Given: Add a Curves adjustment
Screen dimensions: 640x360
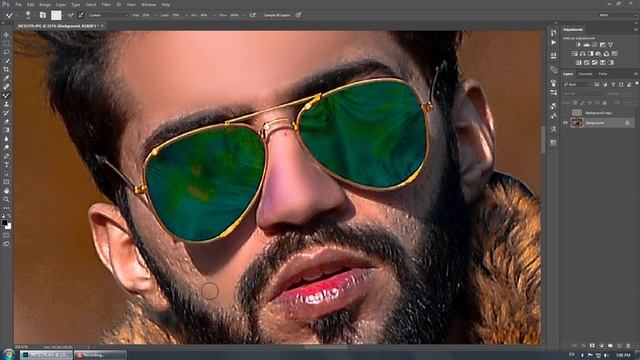Looking at the screenshot, I should [x=595, y=44].
